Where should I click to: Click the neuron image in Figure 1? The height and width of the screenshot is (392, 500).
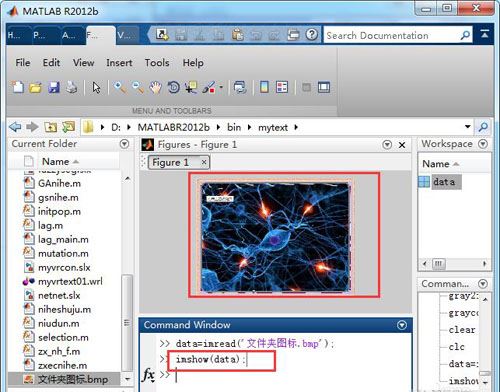click(x=275, y=237)
